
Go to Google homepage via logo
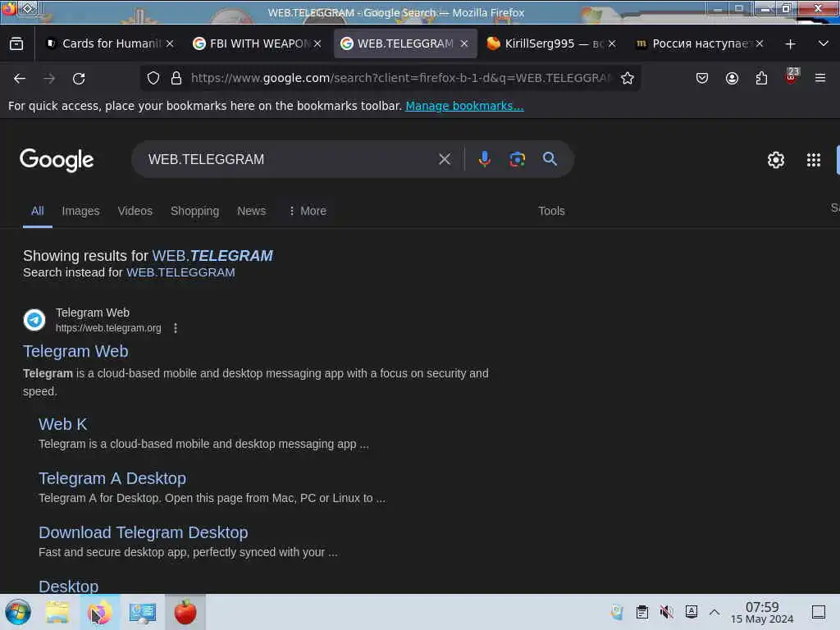[x=57, y=160]
